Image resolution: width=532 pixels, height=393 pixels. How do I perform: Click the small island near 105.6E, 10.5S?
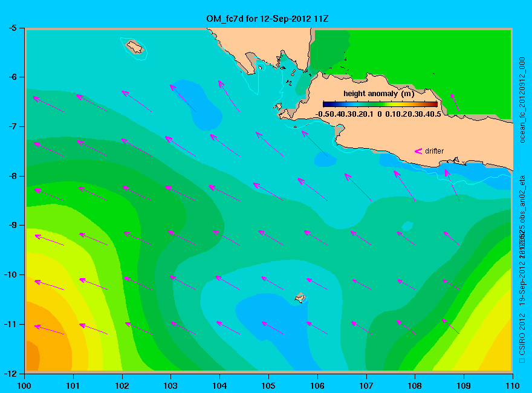(x=300, y=297)
